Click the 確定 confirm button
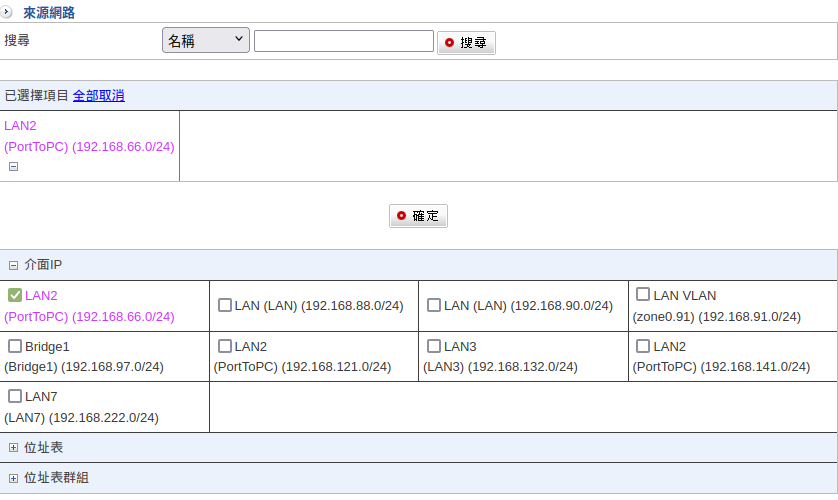 click(418, 216)
